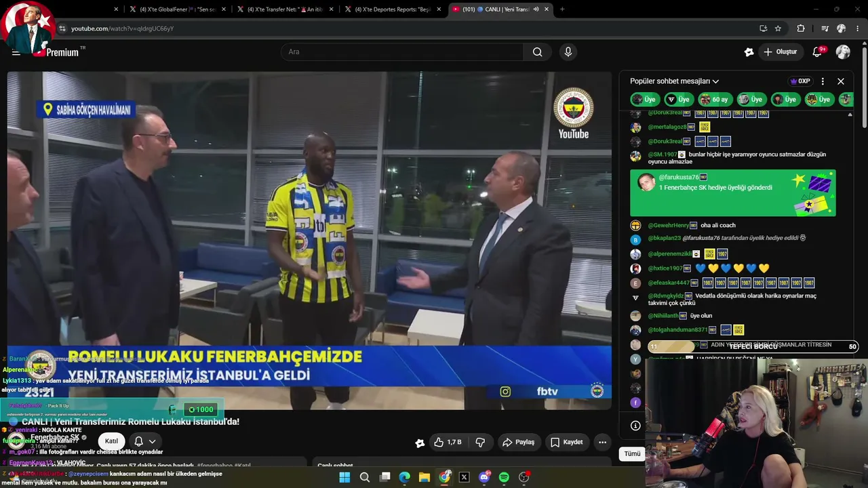The width and height of the screenshot is (868, 488).
Task: Open the Chrome profile avatar in toolbar
Action: tap(841, 28)
